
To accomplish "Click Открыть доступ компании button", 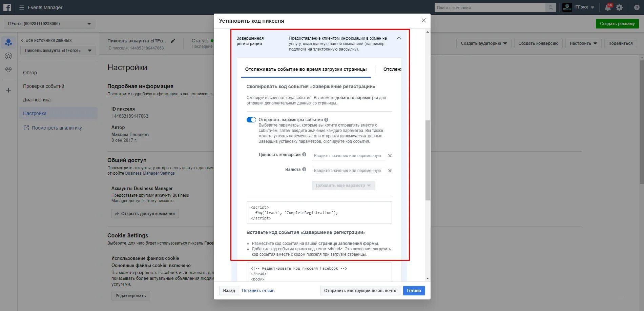I will click(x=145, y=214).
